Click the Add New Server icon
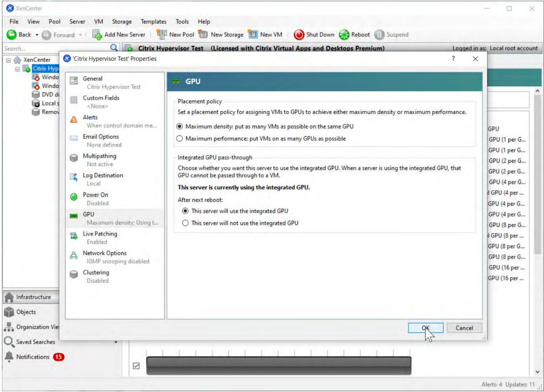The width and height of the screenshot is (544, 392). [97, 35]
